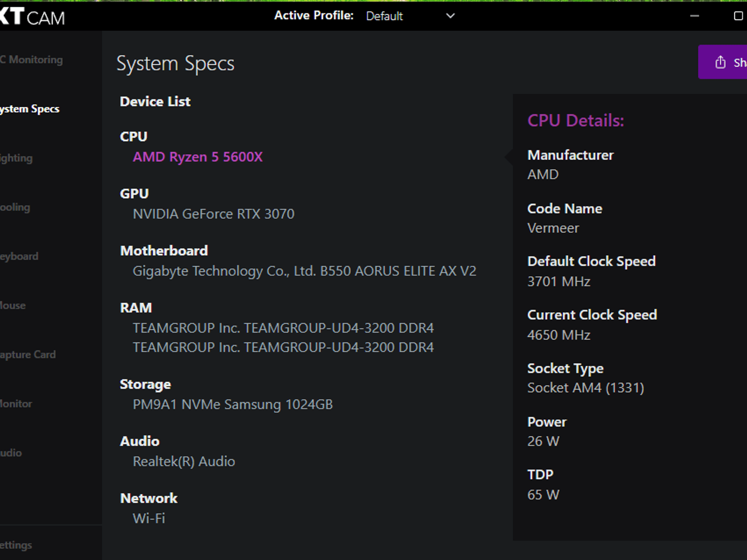Select the Gigabyte B550 AORUS ELITE motherboard
747x560 pixels.
click(305, 271)
